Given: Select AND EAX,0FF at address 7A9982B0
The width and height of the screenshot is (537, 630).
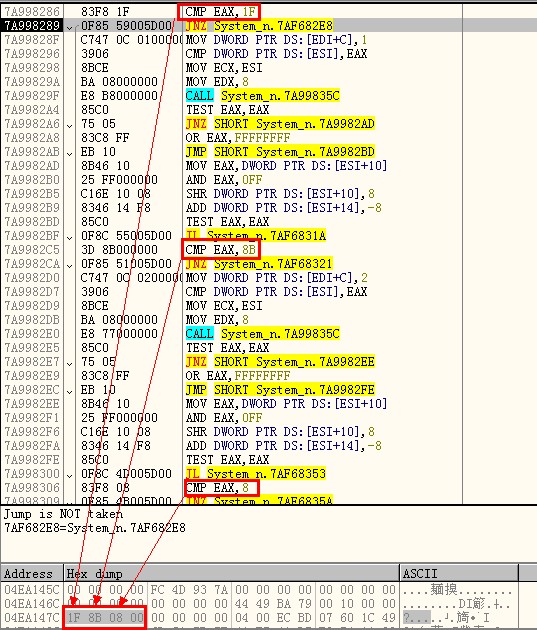Looking at the screenshot, I should (224, 180).
